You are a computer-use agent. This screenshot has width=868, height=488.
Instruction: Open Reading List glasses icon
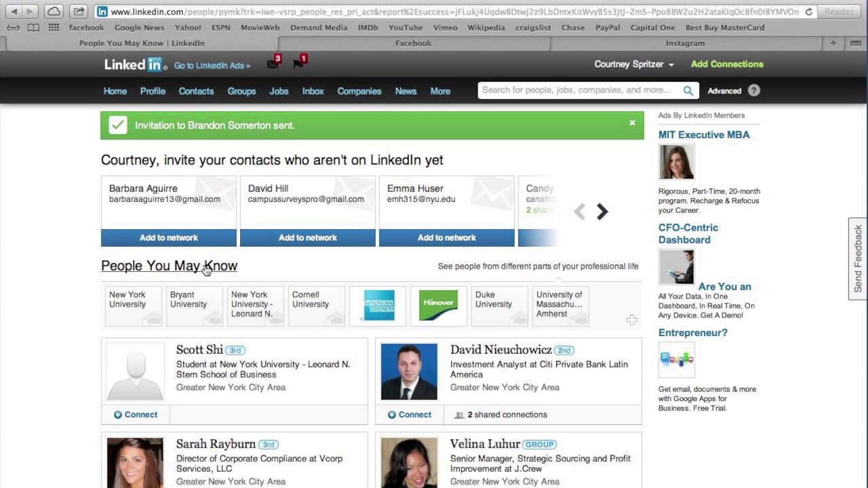point(14,28)
